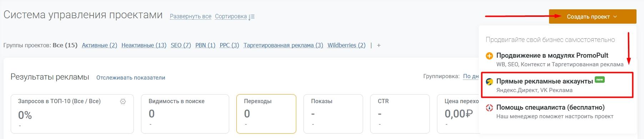The image size is (644, 139).
Task: Click the Отслеживать показатели link
Action: (131, 78)
